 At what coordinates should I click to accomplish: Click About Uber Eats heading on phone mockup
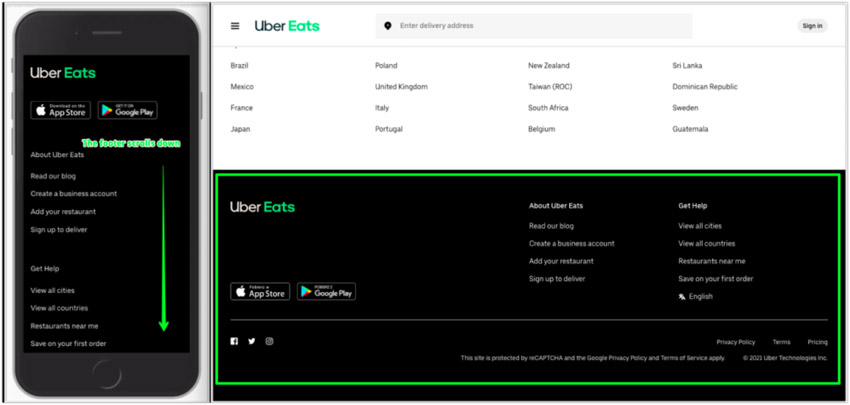click(57, 155)
